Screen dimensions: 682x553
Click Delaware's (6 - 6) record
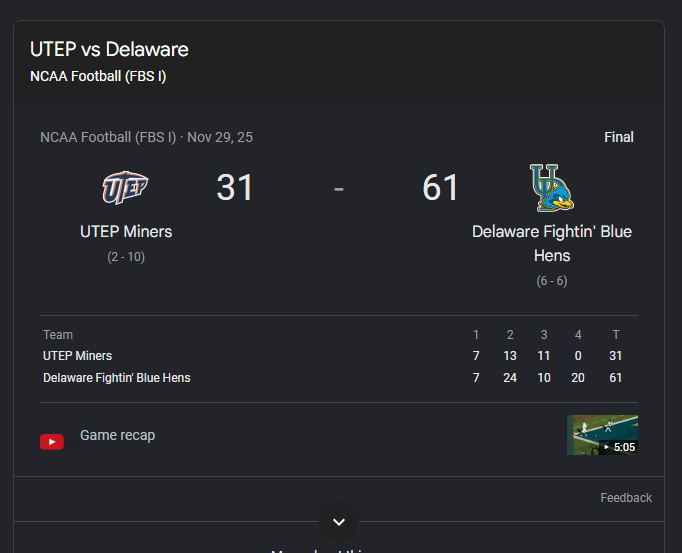click(x=552, y=281)
